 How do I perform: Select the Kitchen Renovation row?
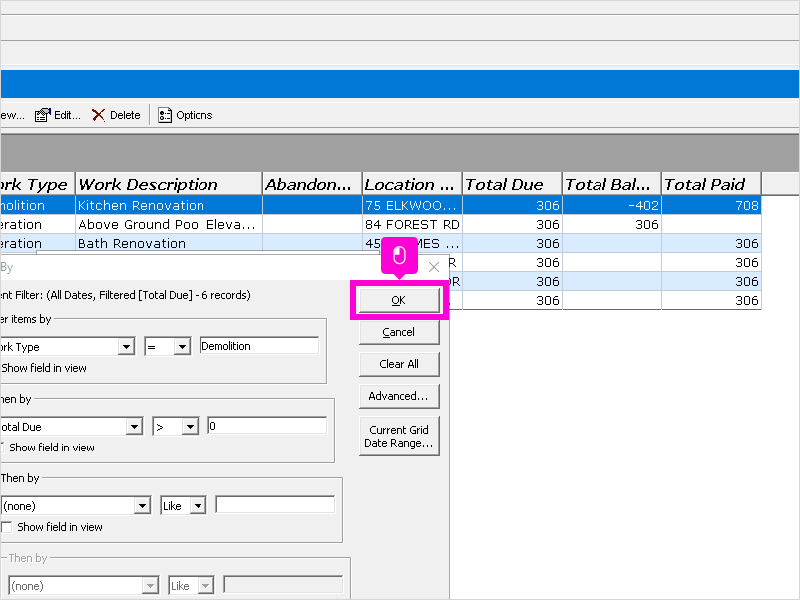[380, 206]
